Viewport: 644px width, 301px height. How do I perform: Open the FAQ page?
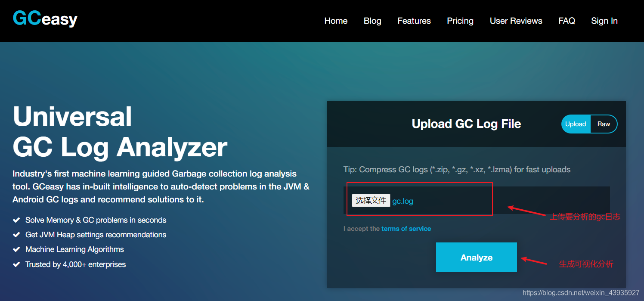(567, 21)
